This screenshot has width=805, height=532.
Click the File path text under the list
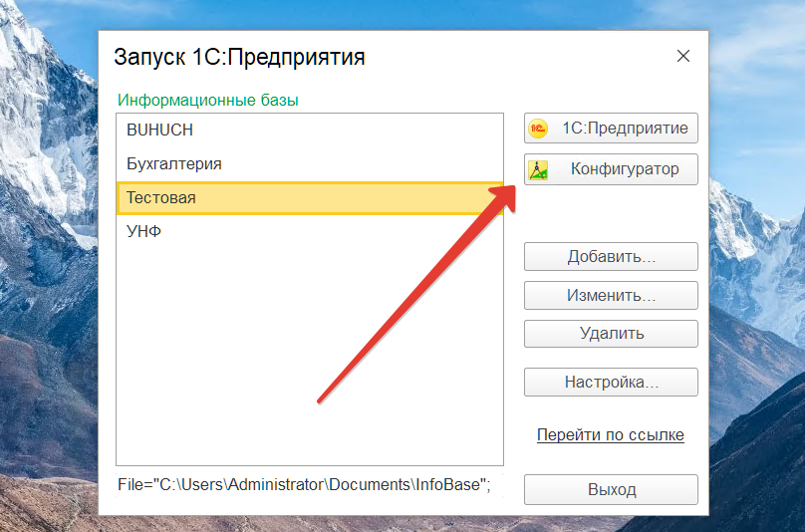(x=304, y=485)
